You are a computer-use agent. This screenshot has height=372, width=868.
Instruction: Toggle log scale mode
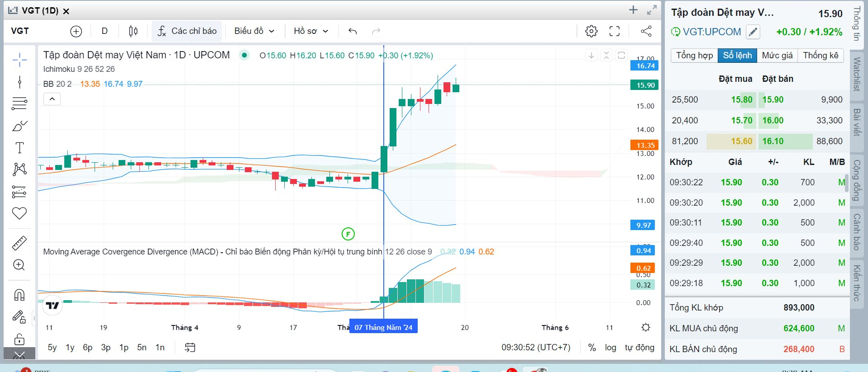[x=610, y=348]
